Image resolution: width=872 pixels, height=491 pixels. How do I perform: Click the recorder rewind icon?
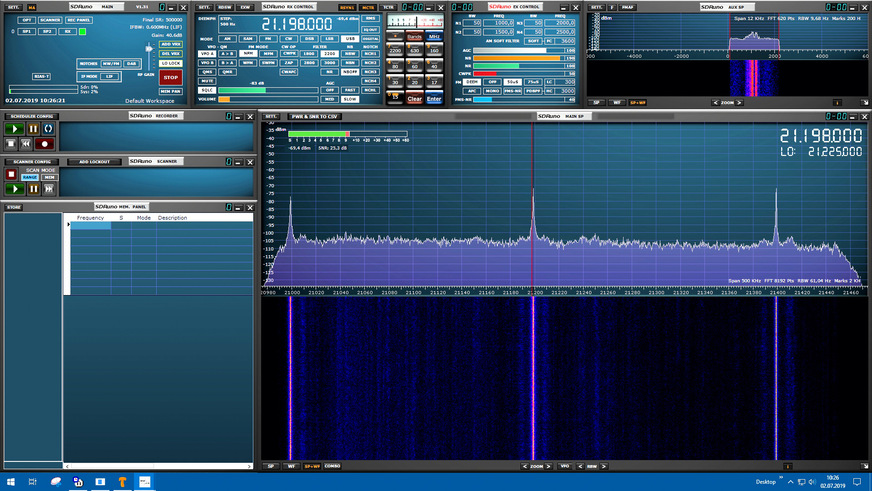pyautogui.click(x=27, y=144)
